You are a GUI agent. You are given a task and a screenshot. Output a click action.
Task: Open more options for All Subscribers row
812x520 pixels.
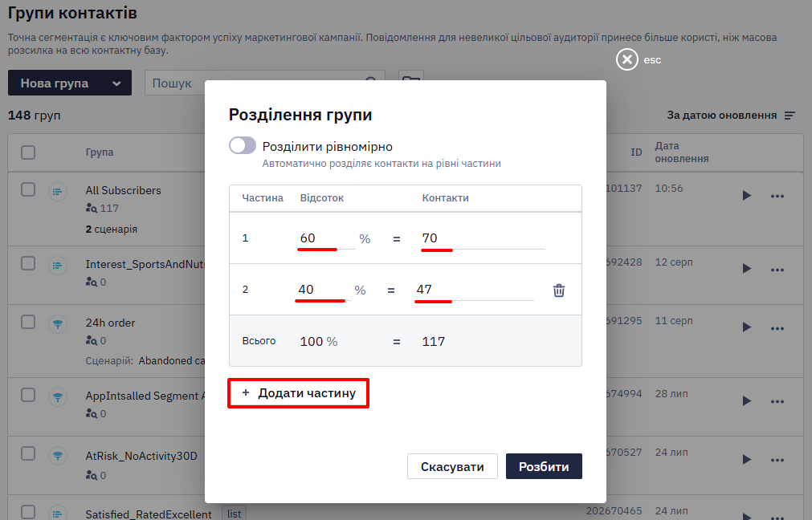(777, 196)
